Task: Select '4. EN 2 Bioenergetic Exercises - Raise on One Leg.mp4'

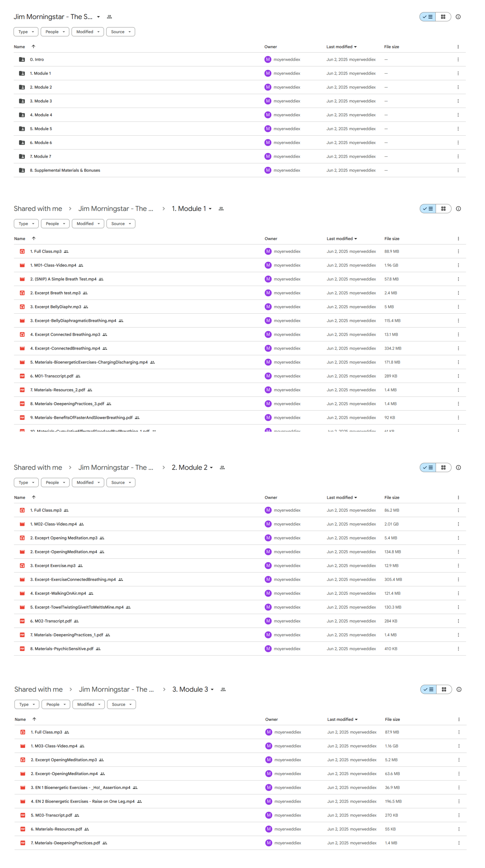Action: pos(240,801)
